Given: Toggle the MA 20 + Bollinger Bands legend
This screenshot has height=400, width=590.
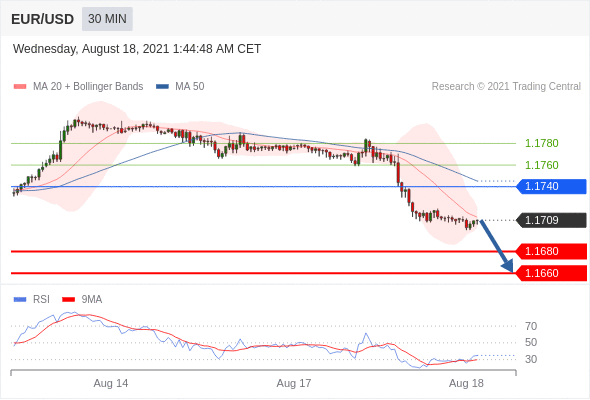Looking at the screenshot, I should tap(88, 87).
